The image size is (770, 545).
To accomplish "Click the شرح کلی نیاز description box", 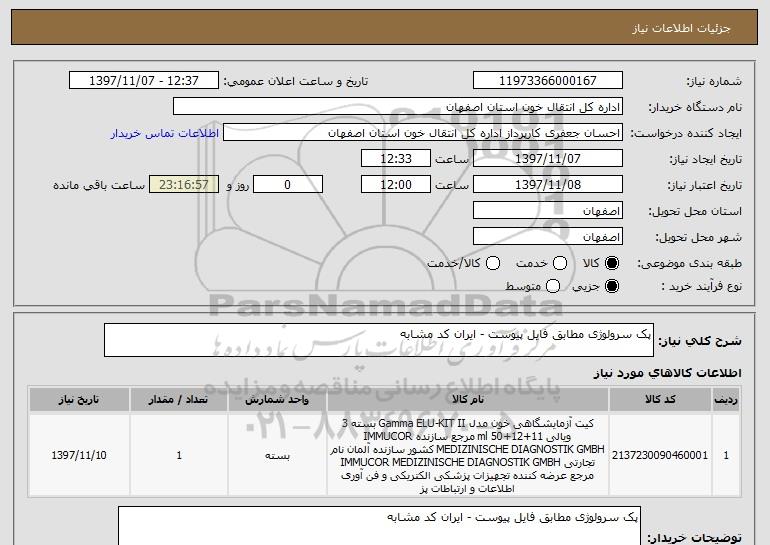I will pos(379,340).
